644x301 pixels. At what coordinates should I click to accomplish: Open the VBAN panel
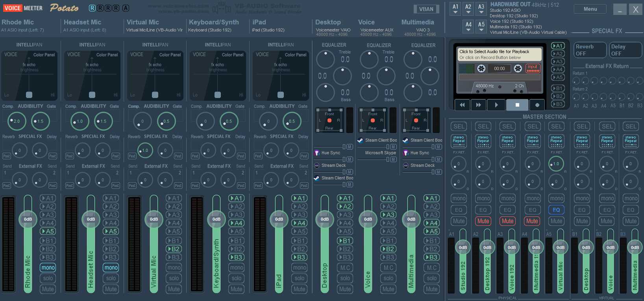[x=426, y=9]
